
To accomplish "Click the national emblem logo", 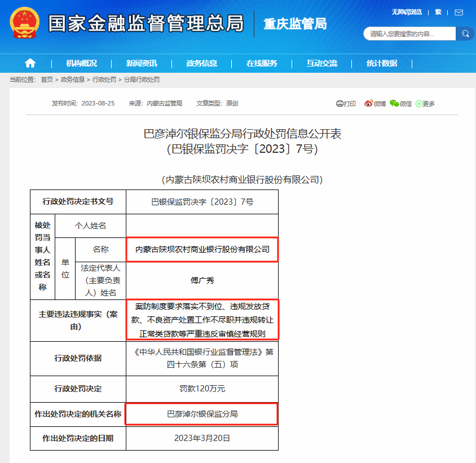I will coord(24,23).
